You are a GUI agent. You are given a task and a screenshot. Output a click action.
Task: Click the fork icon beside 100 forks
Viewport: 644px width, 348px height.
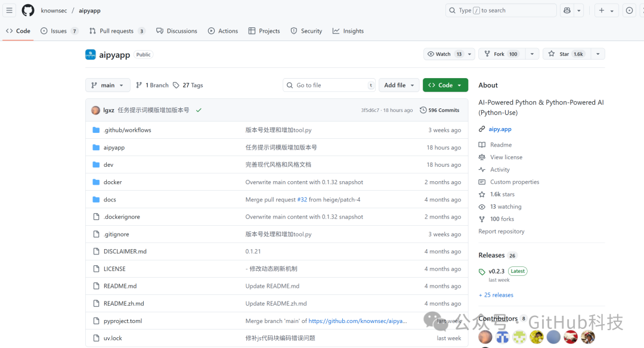tap(482, 219)
